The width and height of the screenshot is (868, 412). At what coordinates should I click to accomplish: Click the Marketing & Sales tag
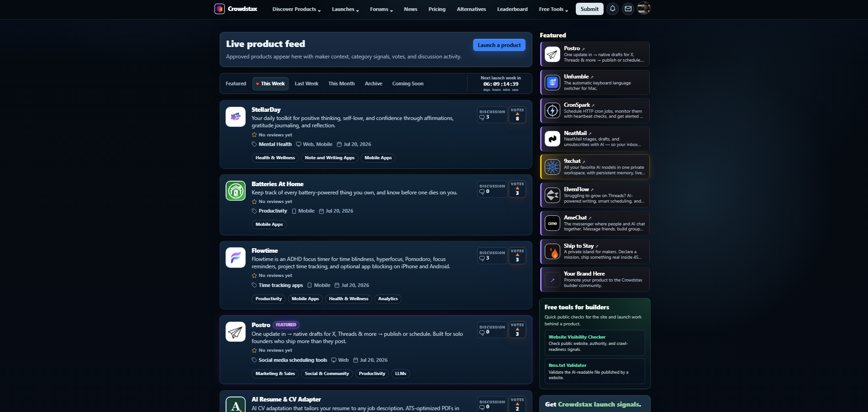pos(275,374)
